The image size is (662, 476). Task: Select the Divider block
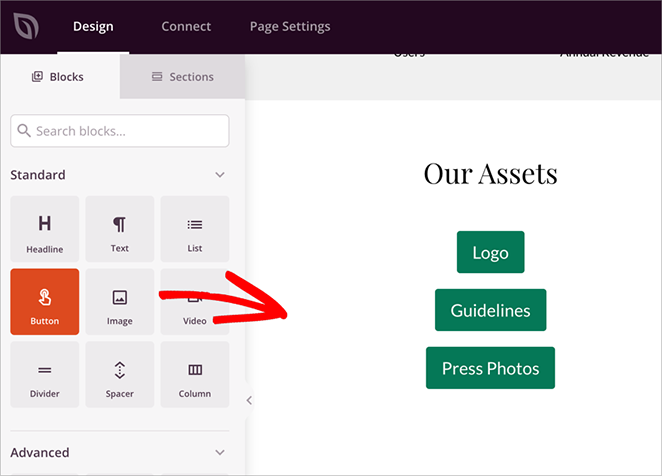44,375
